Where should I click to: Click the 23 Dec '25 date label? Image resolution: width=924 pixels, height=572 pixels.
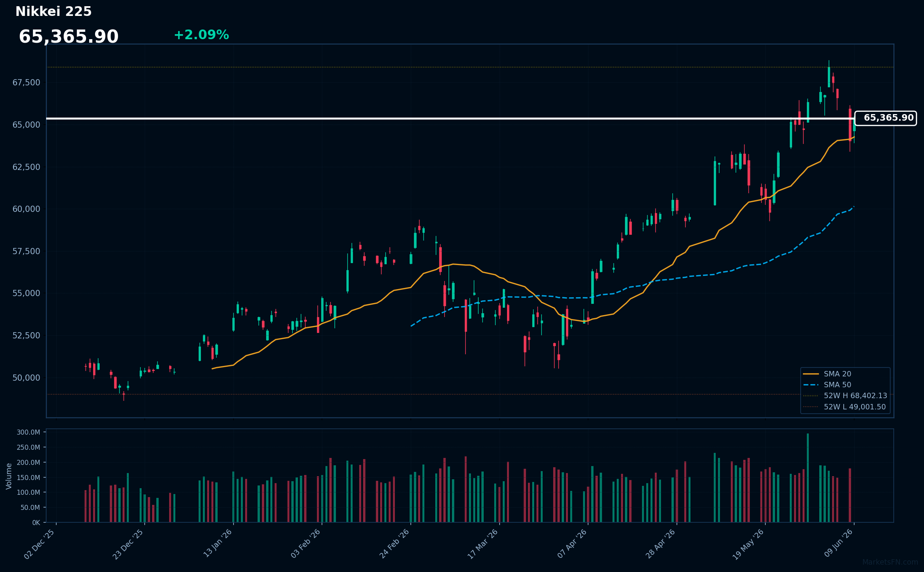pyautogui.click(x=128, y=544)
